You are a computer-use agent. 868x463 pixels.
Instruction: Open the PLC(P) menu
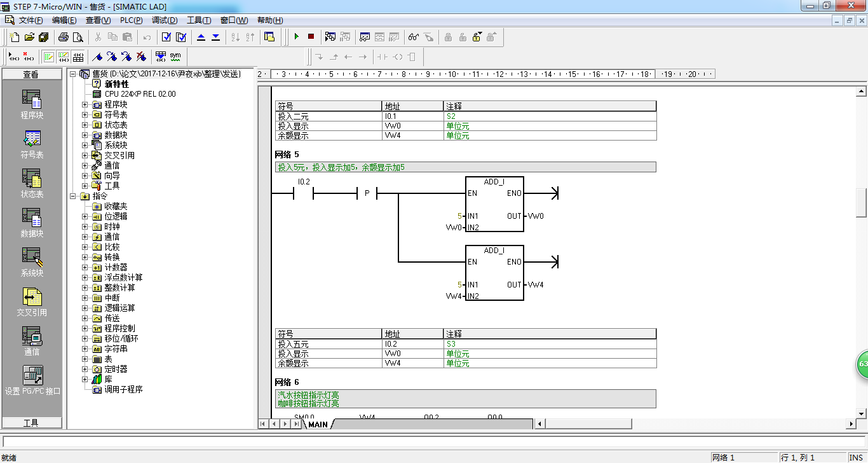point(130,20)
